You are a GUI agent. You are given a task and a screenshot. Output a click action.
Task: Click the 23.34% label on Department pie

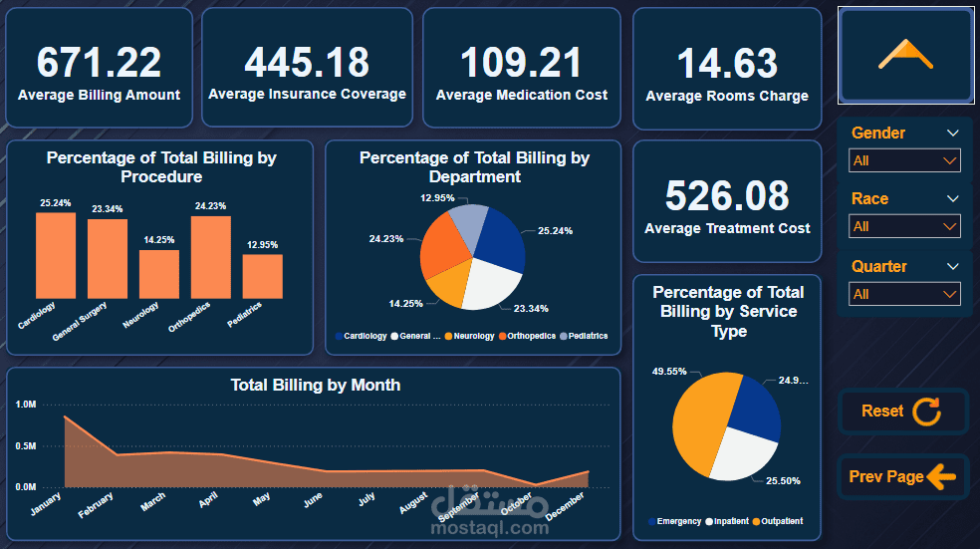pyautogui.click(x=531, y=308)
